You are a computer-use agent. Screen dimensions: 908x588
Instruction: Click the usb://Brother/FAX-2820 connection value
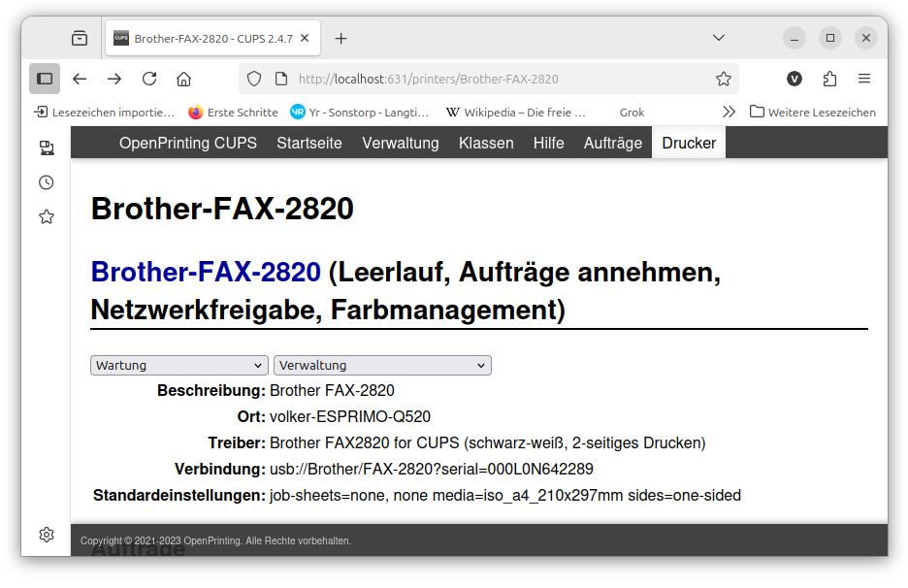tap(432, 470)
